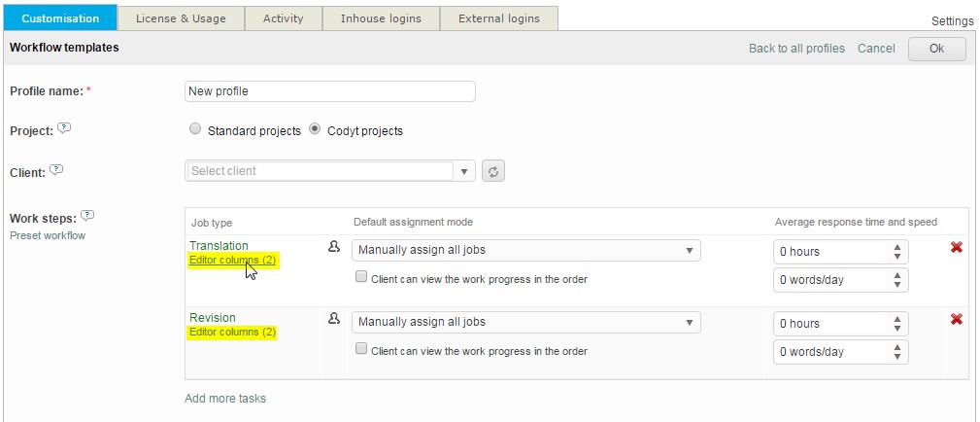
Task: Click the person icon beside Translation
Action: tap(334, 247)
